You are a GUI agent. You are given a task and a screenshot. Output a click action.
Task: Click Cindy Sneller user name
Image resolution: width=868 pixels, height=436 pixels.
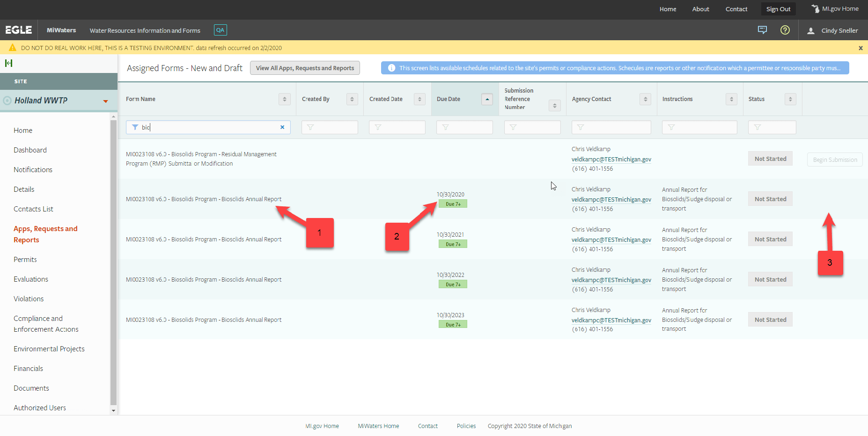839,30
